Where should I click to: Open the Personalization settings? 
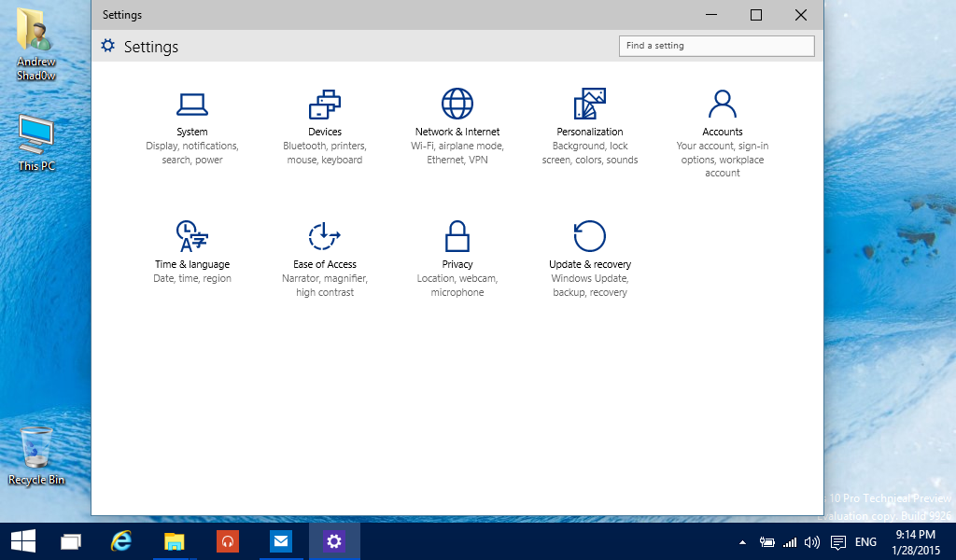pyautogui.click(x=590, y=127)
